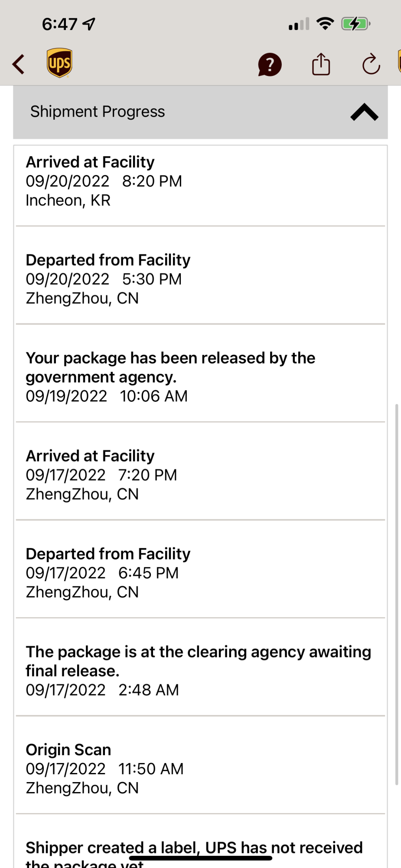Select Arrived at Facility 7:20 PM entry
Viewport: 401px width, 868px height.
[200, 471]
